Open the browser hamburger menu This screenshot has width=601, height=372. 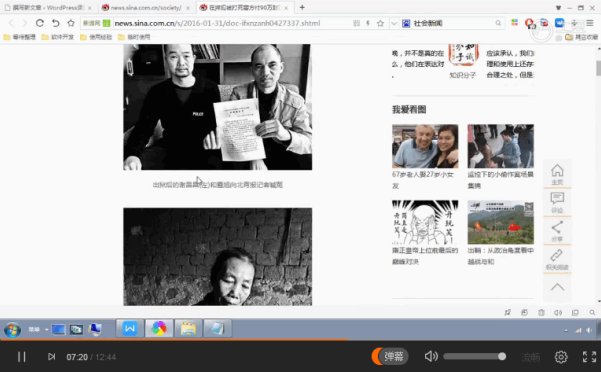[x=590, y=23]
